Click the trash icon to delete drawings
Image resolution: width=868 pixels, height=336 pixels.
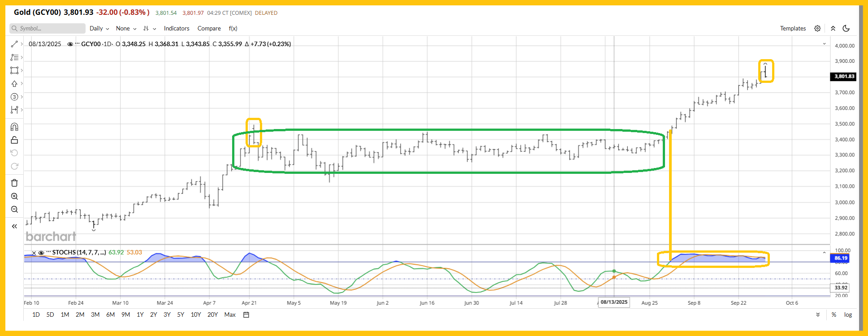pyautogui.click(x=14, y=183)
